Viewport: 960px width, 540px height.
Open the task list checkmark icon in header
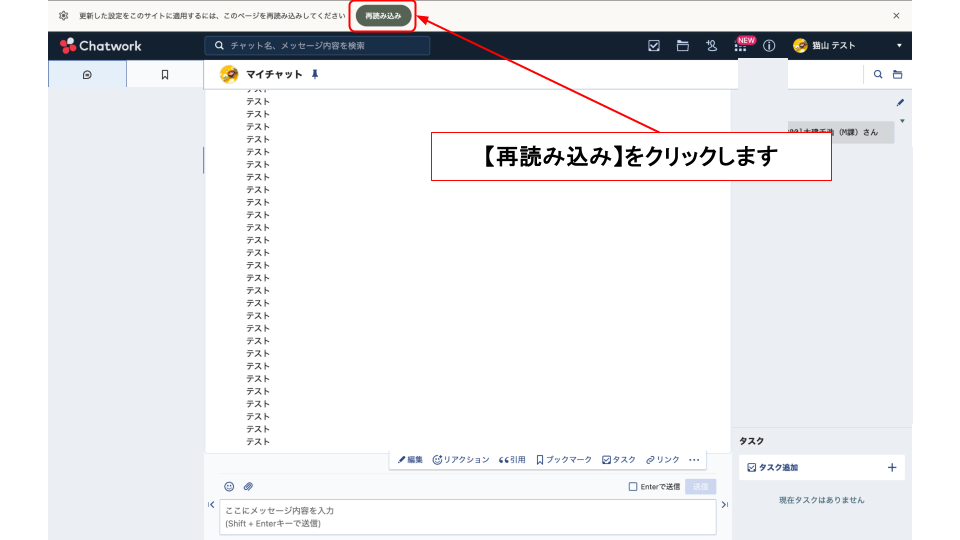pyautogui.click(x=654, y=46)
